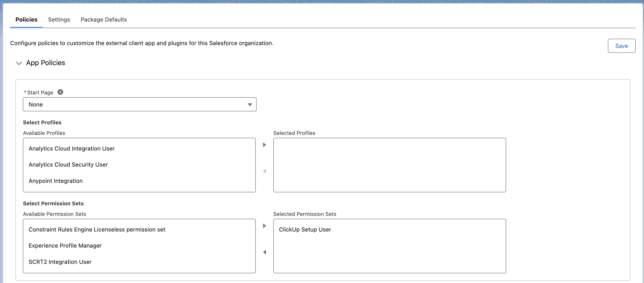Viewport: 644px width, 283px height.
Task: Collapse the App Policies section
Action: 19,63
